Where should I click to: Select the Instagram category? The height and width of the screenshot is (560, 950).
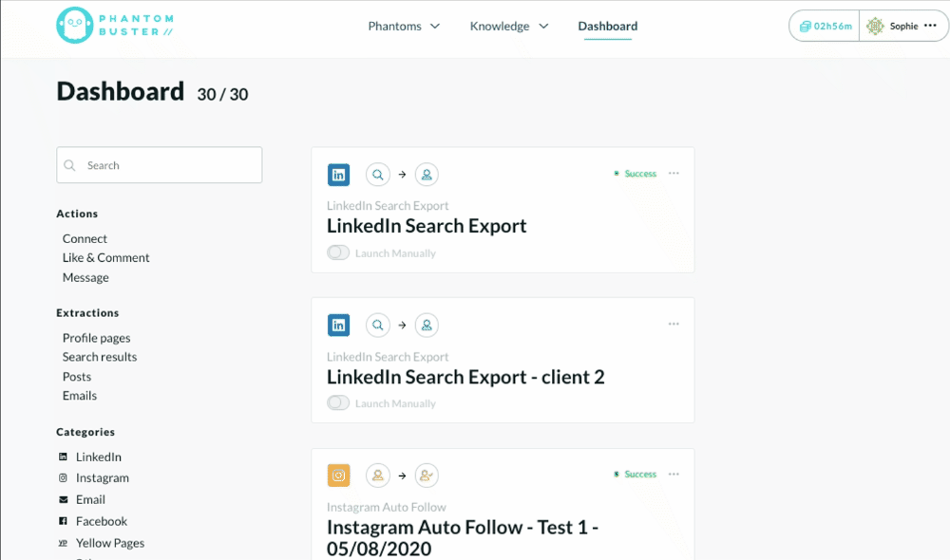(103, 477)
